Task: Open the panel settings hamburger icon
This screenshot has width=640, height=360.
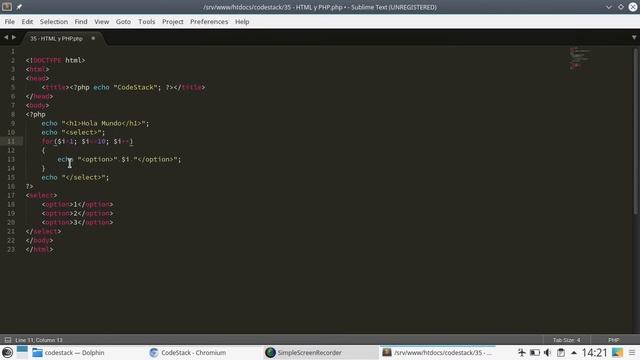Action: coord(632,352)
